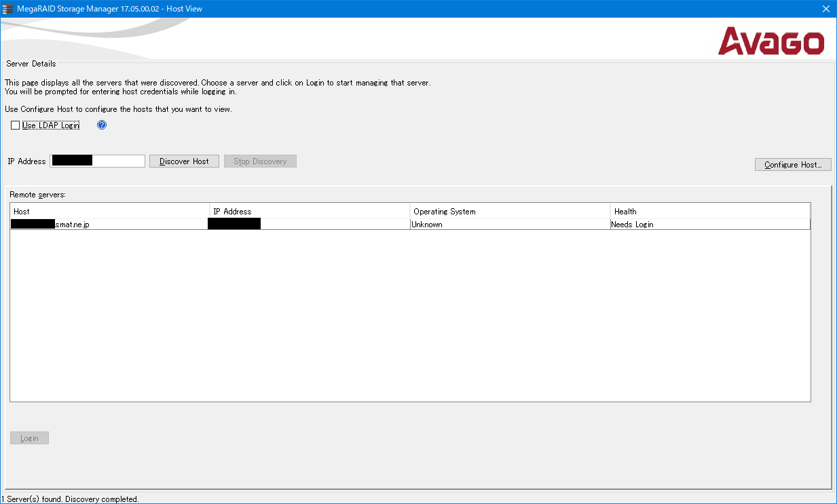Screen dimensions: 837x504
Task: Click the IP Address column header
Action: [x=310, y=211]
